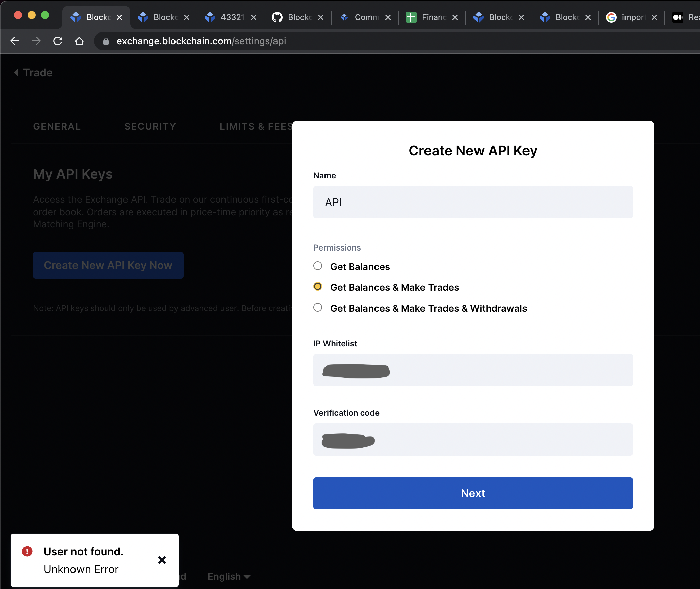Close the Google 'import' tab
Viewport: 700px width, 589px height.
click(x=654, y=17)
